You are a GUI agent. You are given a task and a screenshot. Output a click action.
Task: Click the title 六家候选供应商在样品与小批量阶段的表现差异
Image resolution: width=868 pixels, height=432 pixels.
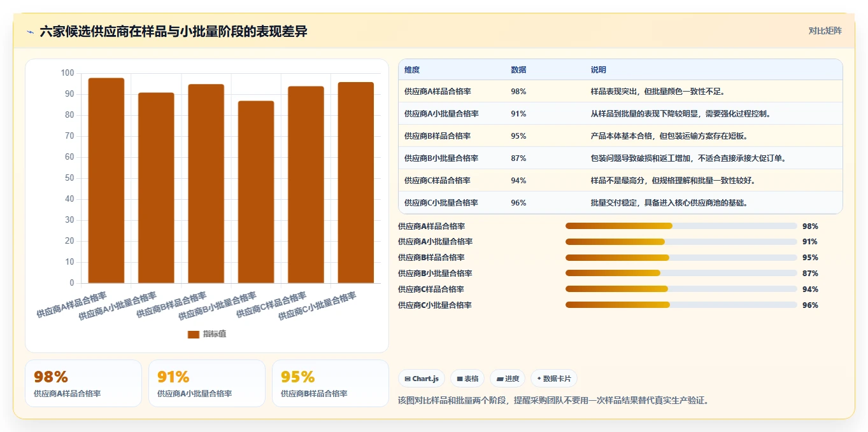(x=173, y=32)
